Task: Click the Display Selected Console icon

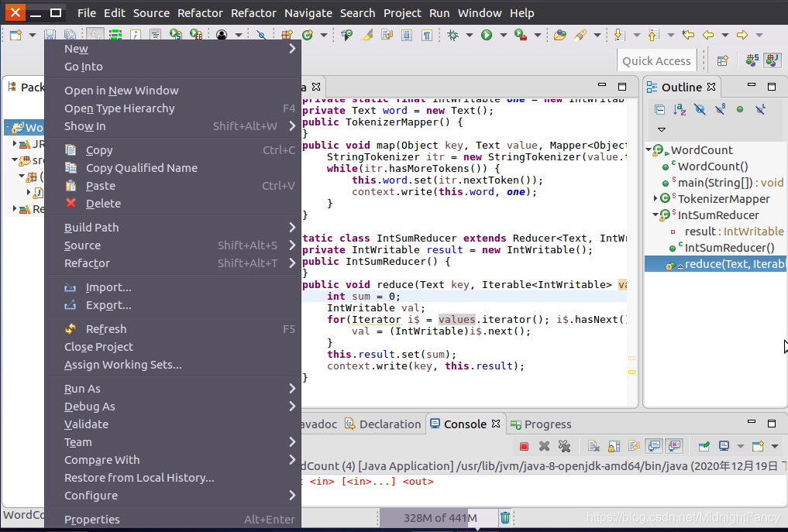Action: pyautogui.click(x=724, y=446)
